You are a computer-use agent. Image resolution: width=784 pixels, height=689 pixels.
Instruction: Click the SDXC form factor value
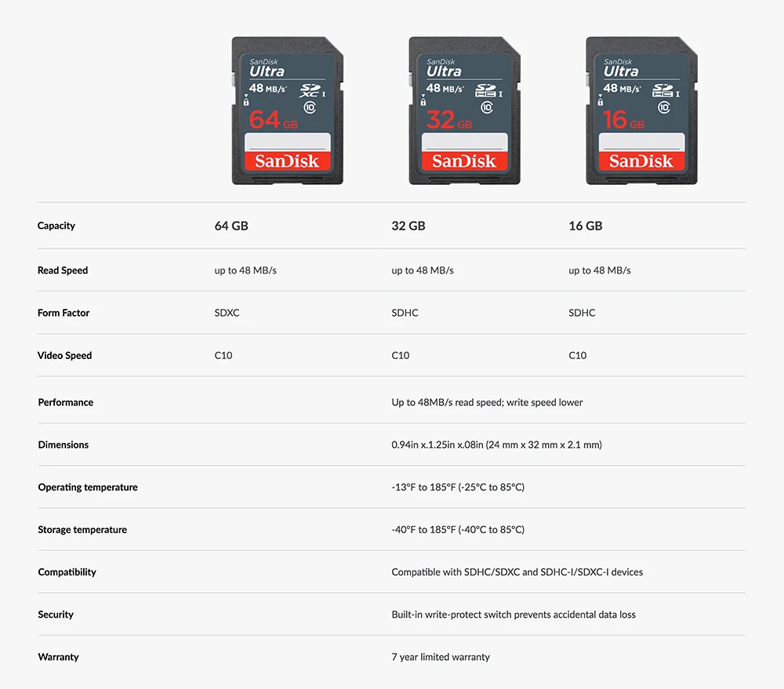tap(227, 313)
